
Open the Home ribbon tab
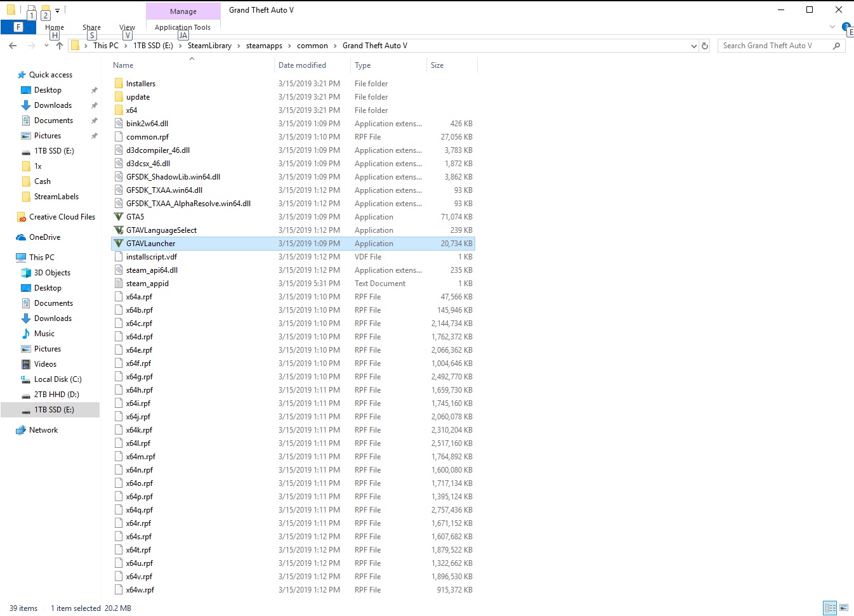coord(55,27)
